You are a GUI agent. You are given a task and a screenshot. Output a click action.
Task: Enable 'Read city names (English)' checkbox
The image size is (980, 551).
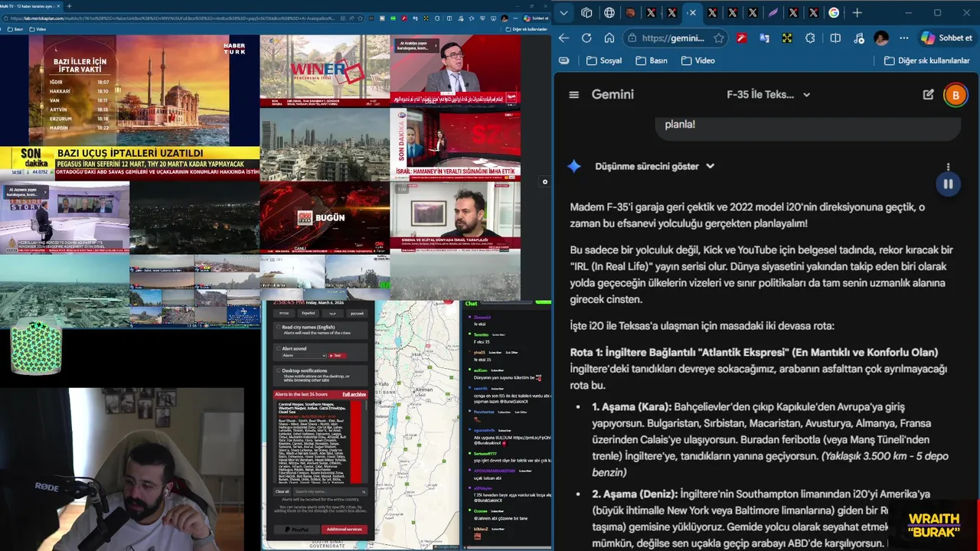(279, 328)
